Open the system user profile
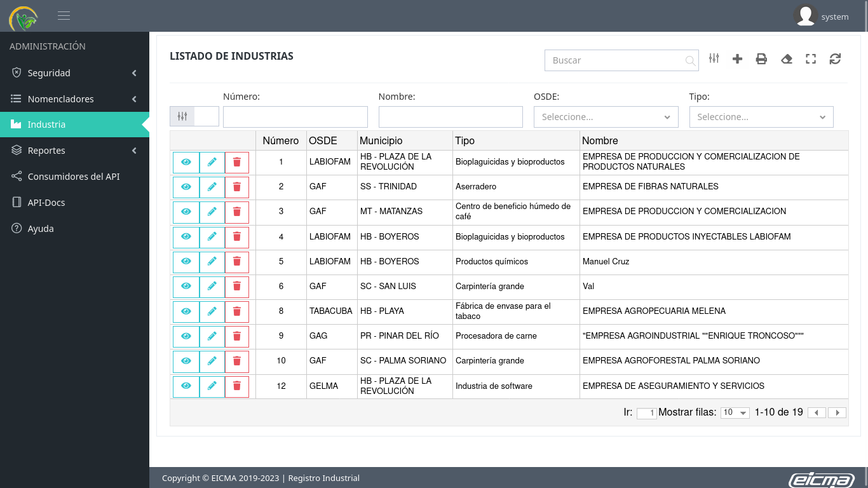868x488 pixels. pyautogui.click(x=822, y=17)
